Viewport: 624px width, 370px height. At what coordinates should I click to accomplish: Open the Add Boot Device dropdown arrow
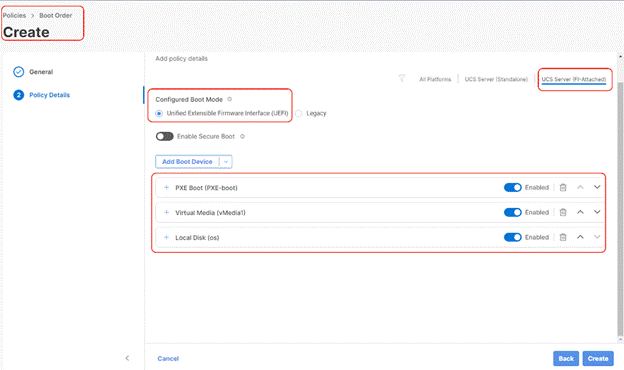pyautogui.click(x=226, y=162)
